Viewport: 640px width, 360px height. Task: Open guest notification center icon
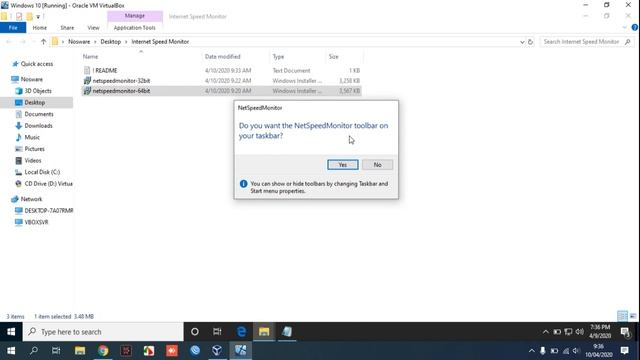coord(625,332)
